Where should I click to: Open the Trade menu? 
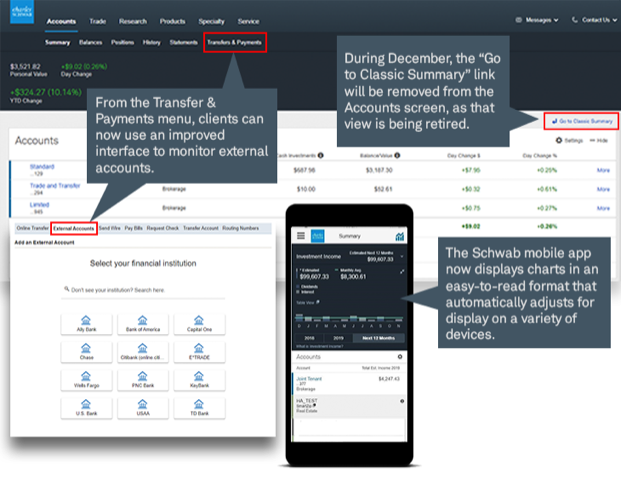click(97, 21)
